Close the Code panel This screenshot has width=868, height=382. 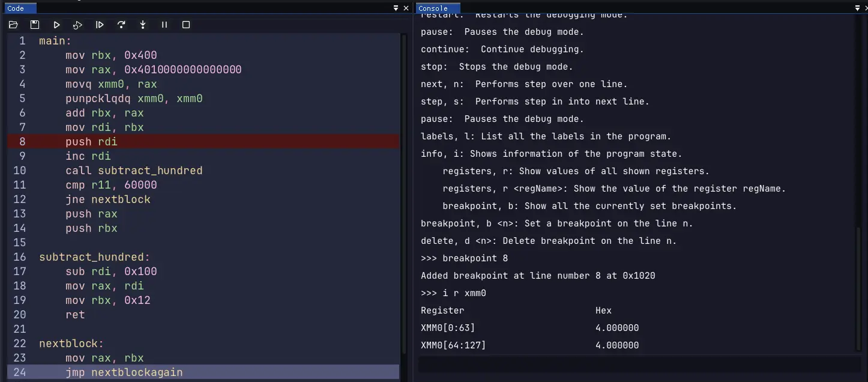pos(406,8)
